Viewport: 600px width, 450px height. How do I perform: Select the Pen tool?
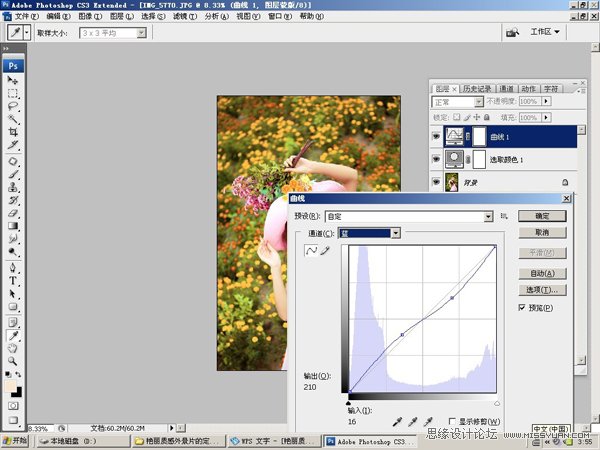pyautogui.click(x=13, y=267)
